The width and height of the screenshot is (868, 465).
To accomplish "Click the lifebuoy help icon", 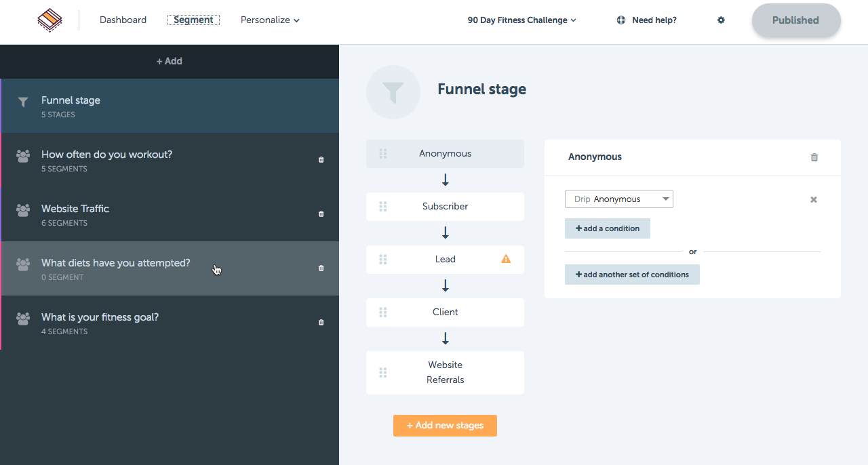I will pyautogui.click(x=621, y=20).
